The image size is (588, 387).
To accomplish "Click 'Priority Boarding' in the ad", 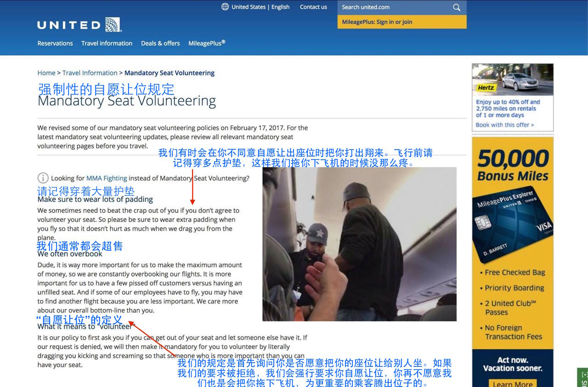I will (x=514, y=288).
